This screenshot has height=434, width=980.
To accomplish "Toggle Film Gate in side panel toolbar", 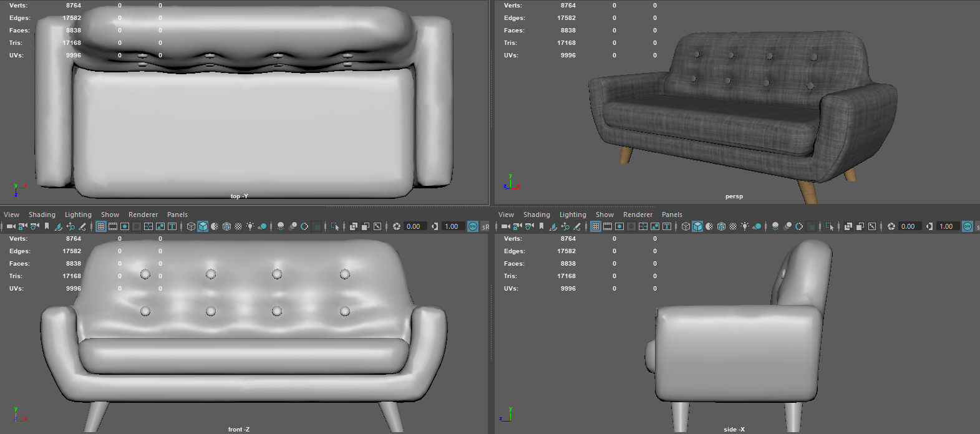I will coord(608,226).
